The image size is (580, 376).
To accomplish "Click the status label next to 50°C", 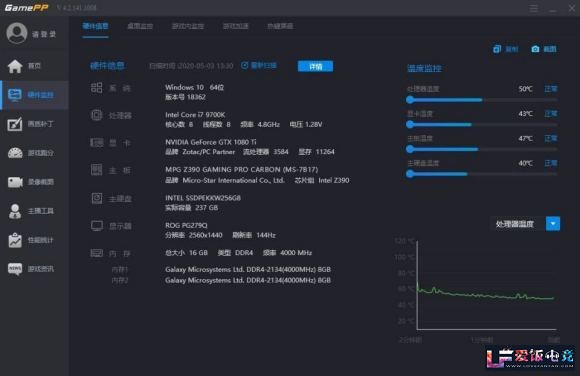I will 551,89.
